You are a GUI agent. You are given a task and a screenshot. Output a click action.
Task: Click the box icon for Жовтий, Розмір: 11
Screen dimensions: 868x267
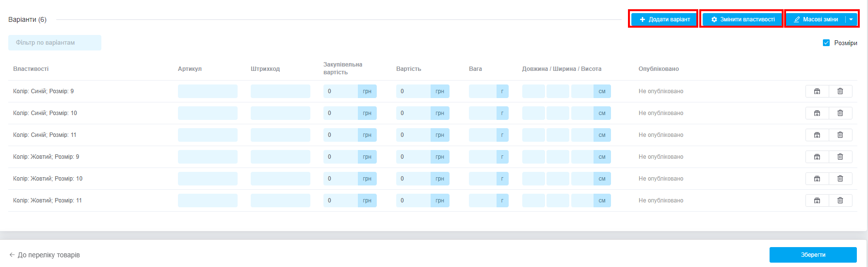pos(817,200)
